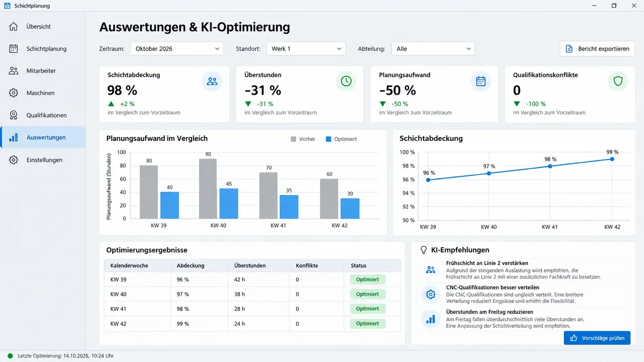This screenshot has height=362, width=644.
Task: Click the Qualifikationen badge icon in sidebar
Action: coord(13,115)
